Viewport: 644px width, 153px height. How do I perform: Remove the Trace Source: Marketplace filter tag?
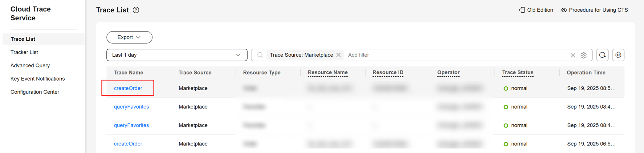339,55
